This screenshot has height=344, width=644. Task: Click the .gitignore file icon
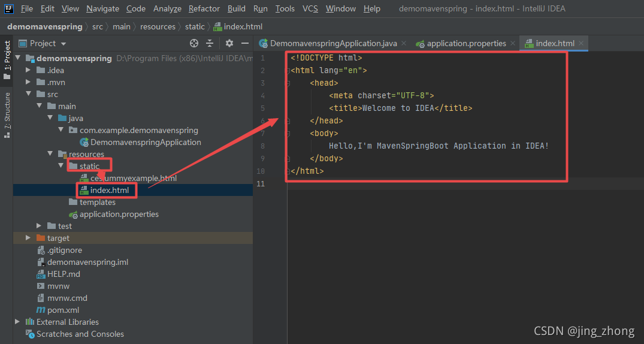41,250
